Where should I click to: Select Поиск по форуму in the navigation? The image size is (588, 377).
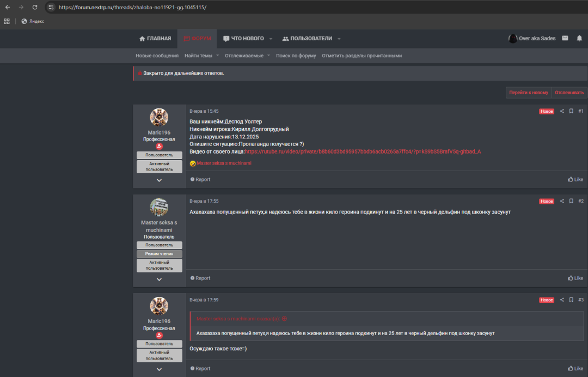296,55
